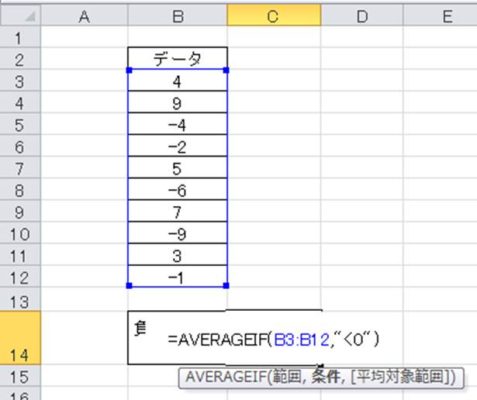Select column B header
This screenshot has width=477, height=400.
178,16
